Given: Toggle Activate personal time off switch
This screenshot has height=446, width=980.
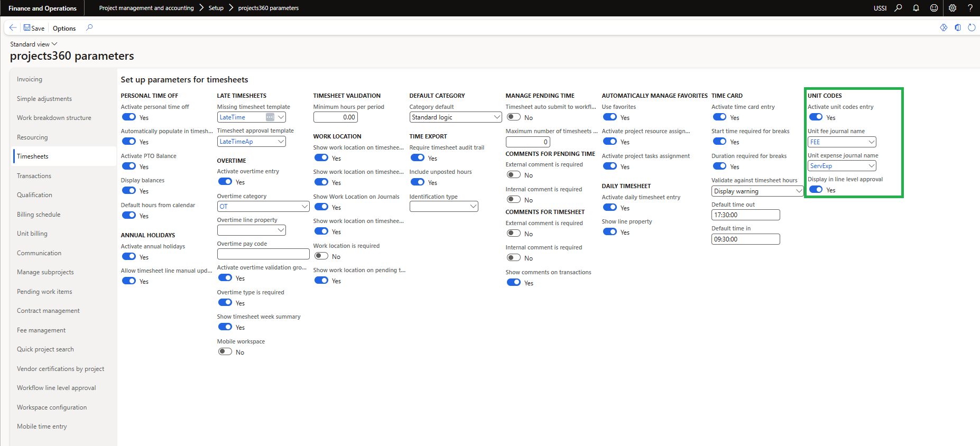Looking at the screenshot, I should (129, 117).
